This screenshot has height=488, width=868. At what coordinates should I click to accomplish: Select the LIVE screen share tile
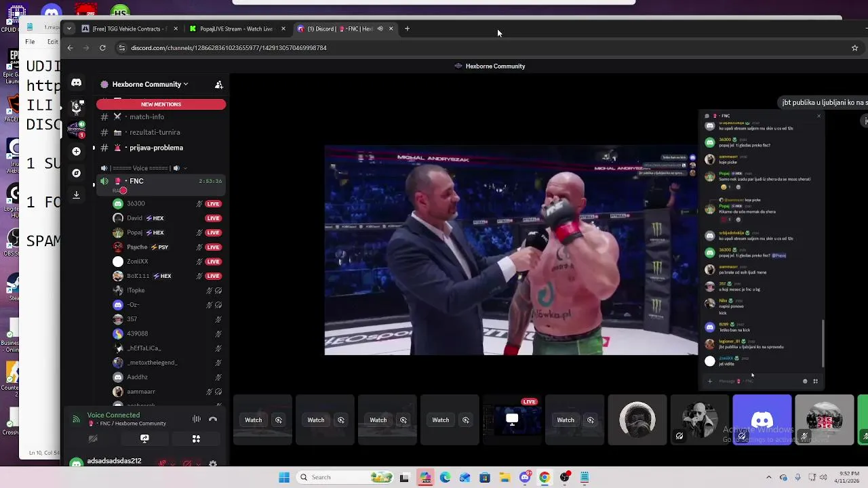point(512,420)
